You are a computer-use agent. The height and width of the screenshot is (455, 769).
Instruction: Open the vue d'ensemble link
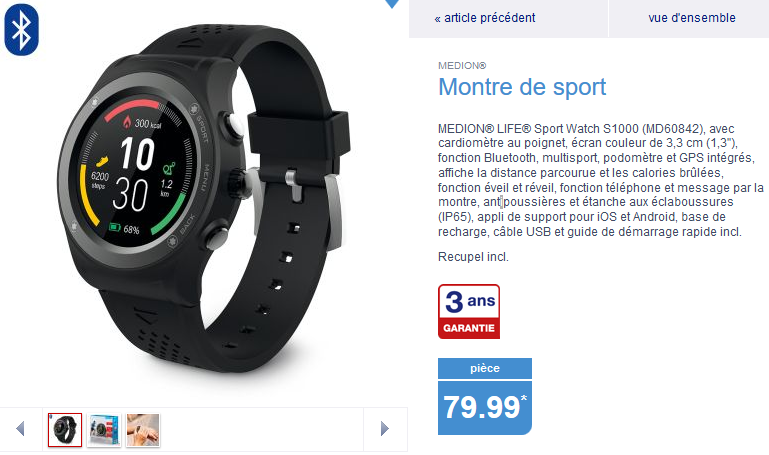692,18
